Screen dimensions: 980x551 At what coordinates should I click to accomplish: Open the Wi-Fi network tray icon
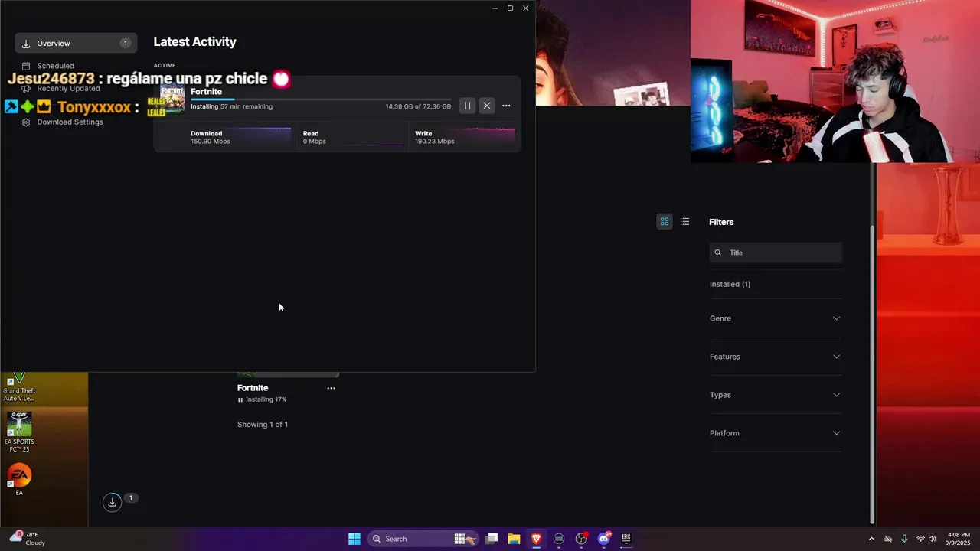(x=920, y=539)
